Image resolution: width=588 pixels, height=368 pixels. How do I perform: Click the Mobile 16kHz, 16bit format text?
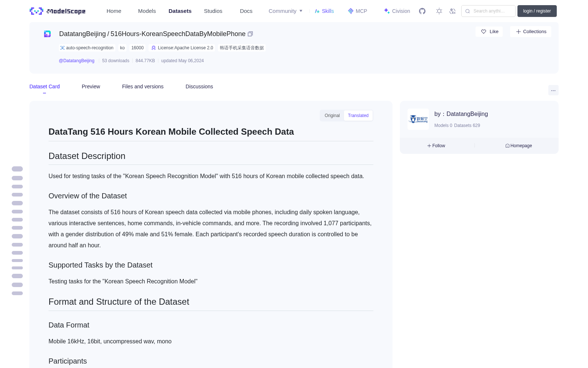tap(110, 342)
